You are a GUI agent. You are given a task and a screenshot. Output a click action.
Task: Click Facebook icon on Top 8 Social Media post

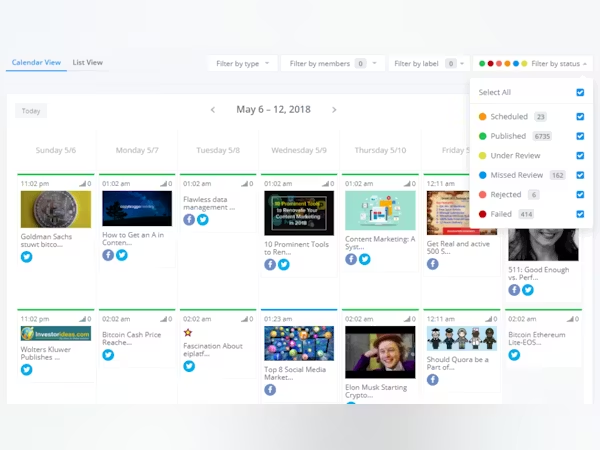point(270,390)
